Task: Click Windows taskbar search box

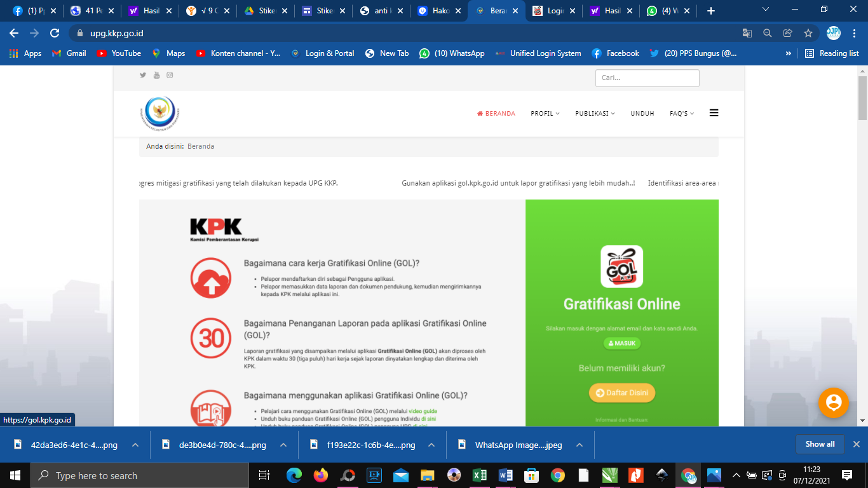Action: pyautogui.click(x=140, y=475)
